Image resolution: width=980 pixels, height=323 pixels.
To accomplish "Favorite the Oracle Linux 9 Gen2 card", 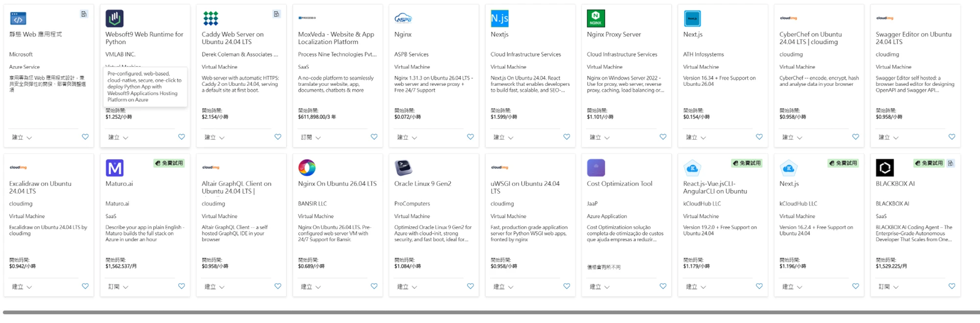I will click(x=470, y=286).
